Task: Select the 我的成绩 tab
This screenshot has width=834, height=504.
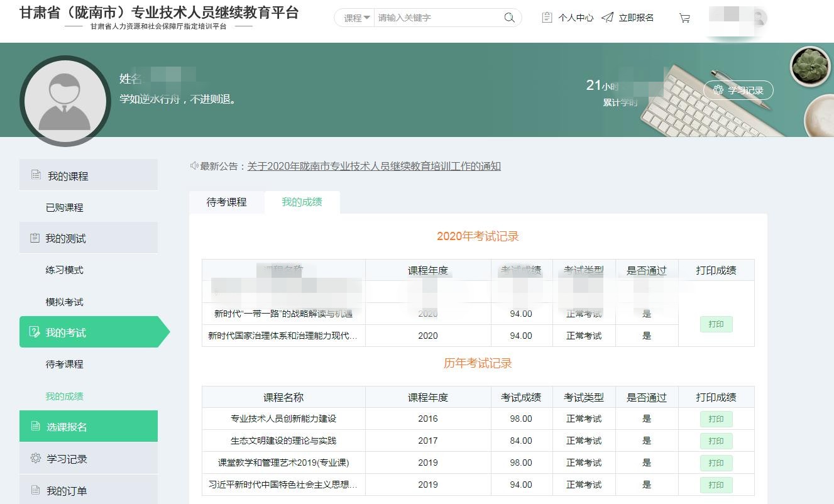Action: pos(302,202)
